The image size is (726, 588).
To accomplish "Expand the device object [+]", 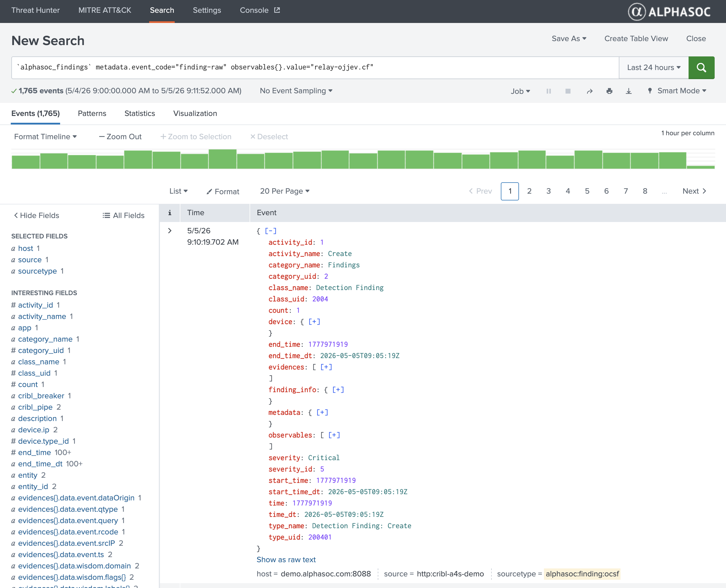I will click(x=314, y=322).
